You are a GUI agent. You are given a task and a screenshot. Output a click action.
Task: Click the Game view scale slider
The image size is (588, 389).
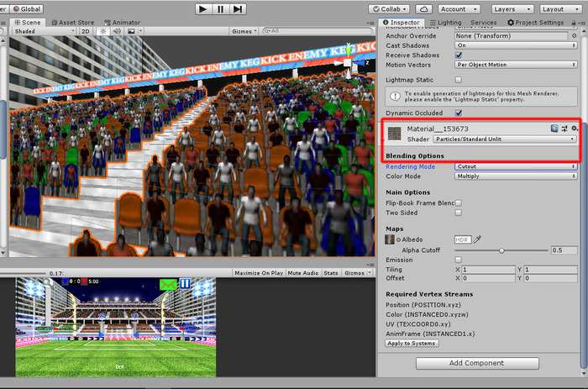pyautogui.click(x=23, y=273)
